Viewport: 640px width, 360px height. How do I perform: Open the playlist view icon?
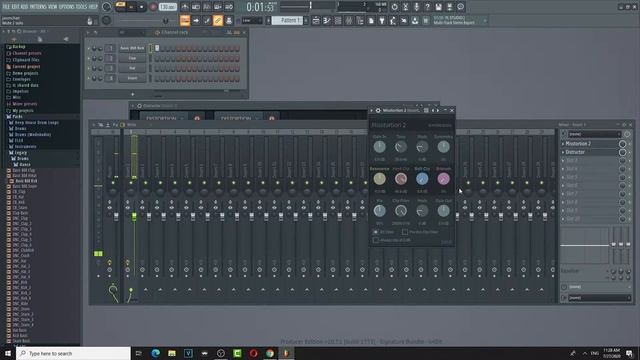click(x=316, y=20)
